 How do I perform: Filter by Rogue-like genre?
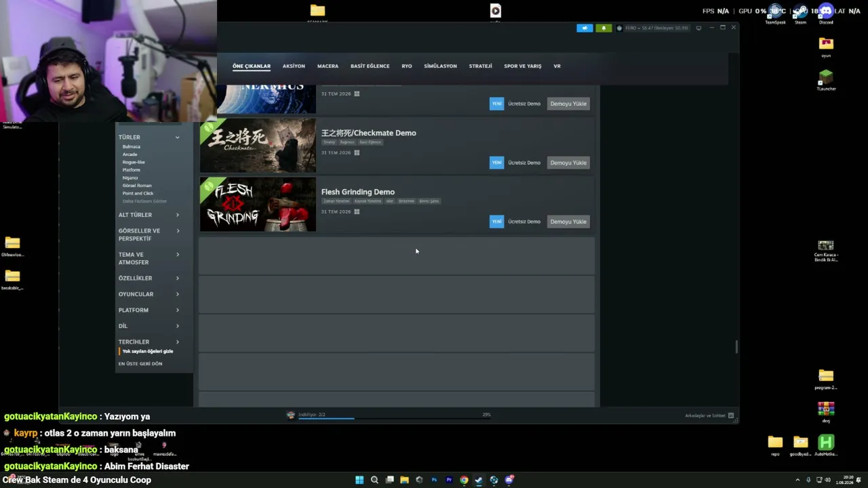(x=134, y=162)
